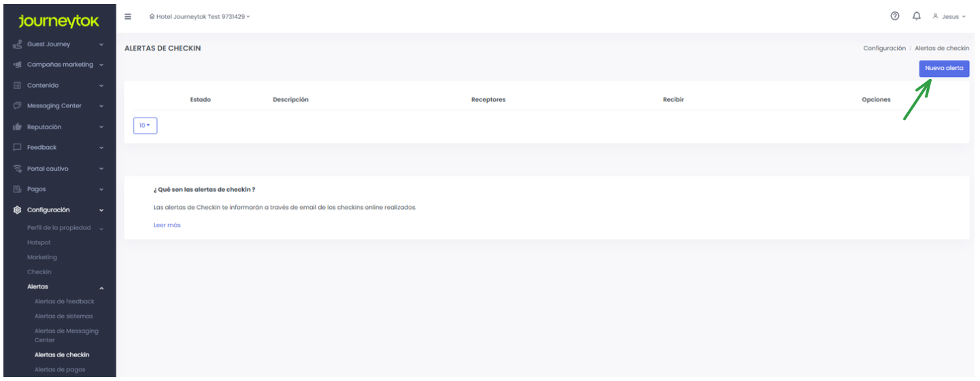The width and height of the screenshot is (980, 381).
Task: Open the Hotel Journeytok Test property selector
Action: [199, 16]
